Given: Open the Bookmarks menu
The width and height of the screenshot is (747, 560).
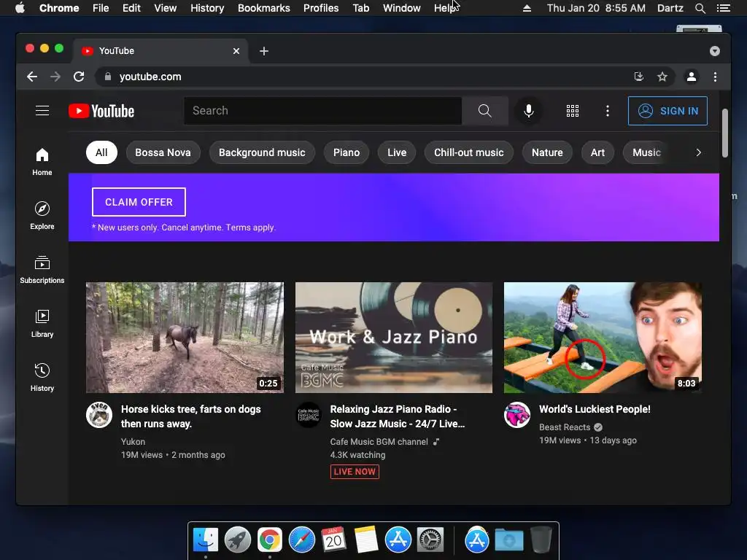Looking at the screenshot, I should (x=264, y=8).
